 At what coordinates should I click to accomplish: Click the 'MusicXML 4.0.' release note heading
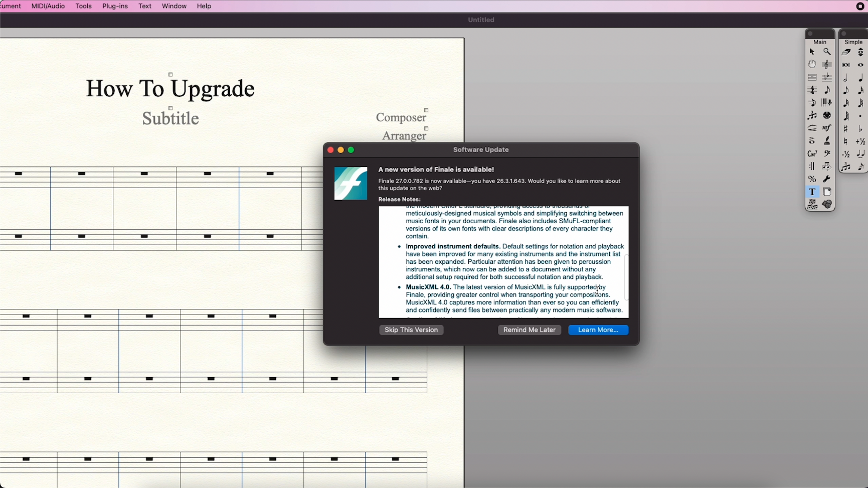click(428, 287)
